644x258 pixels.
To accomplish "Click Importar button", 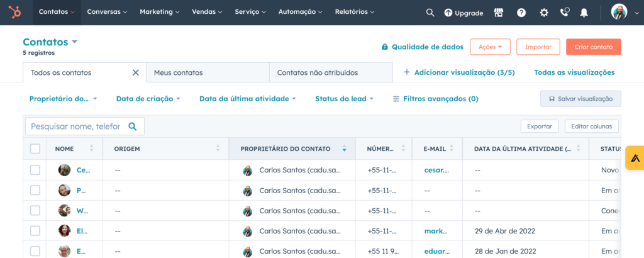I will coord(538,47).
